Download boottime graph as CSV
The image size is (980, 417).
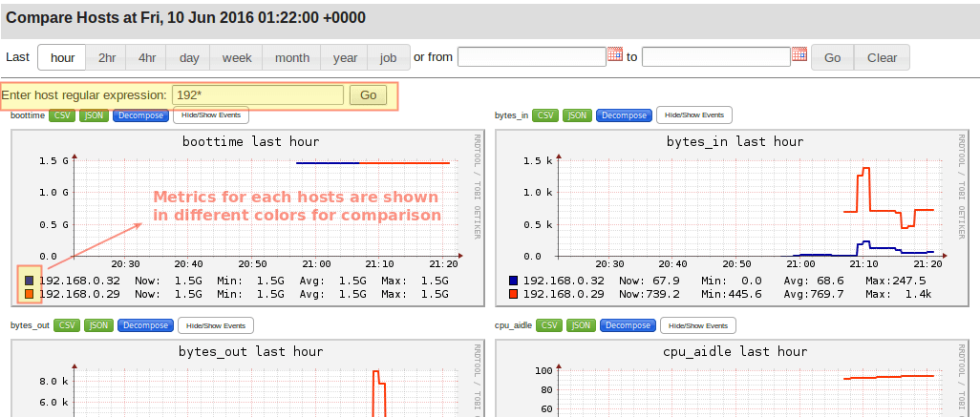(x=62, y=115)
